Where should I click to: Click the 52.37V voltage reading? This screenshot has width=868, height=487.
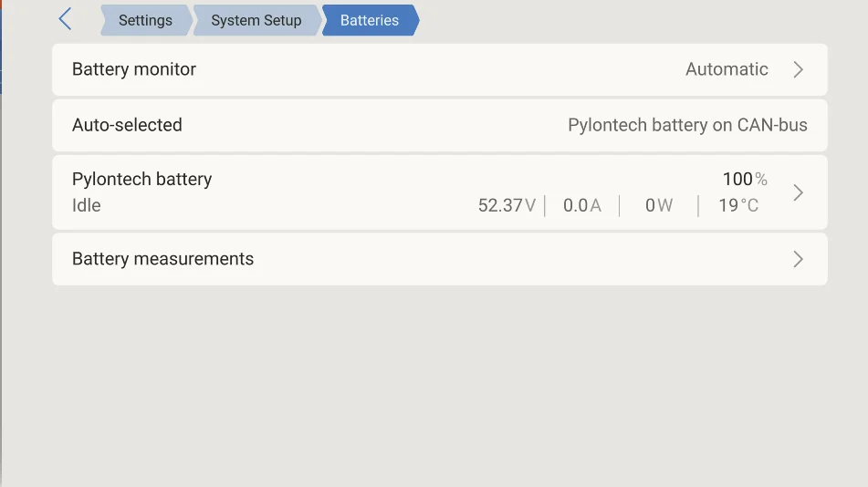click(x=507, y=205)
